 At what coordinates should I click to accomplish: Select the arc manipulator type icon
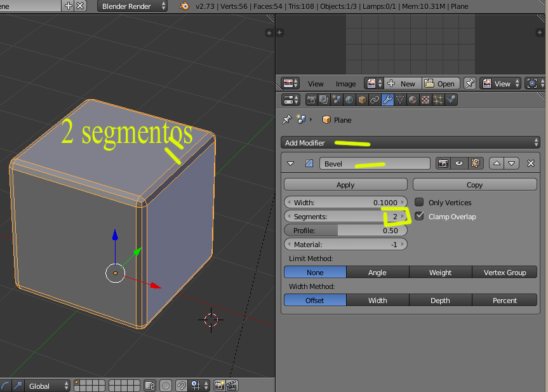coord(6,386)
